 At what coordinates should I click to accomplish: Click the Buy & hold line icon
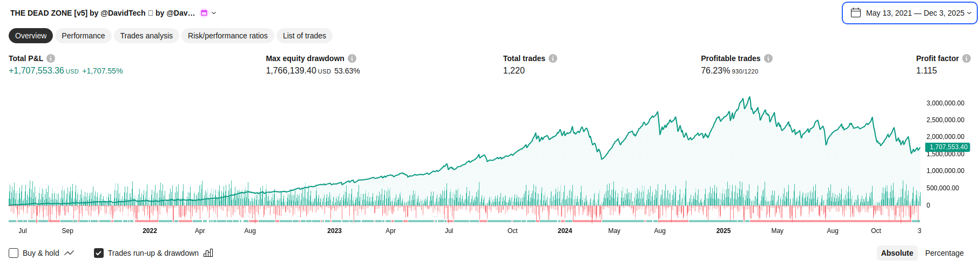click(x=69, y=253)
